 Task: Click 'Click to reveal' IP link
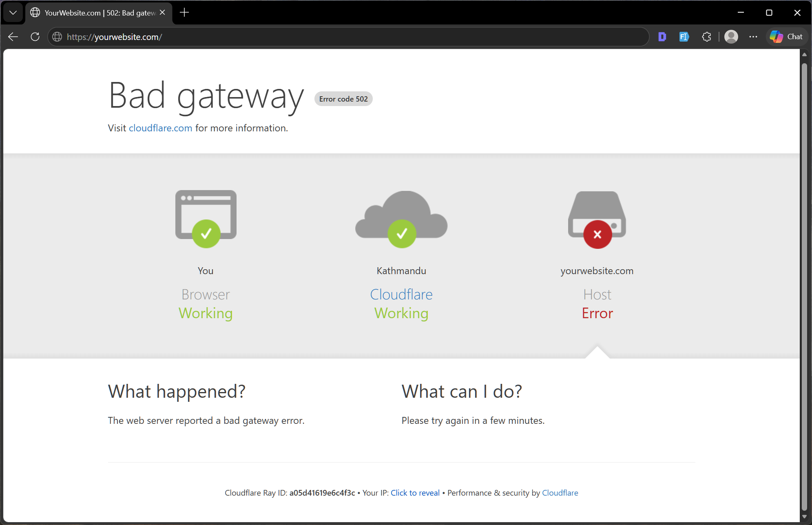(x=415, y=493)
